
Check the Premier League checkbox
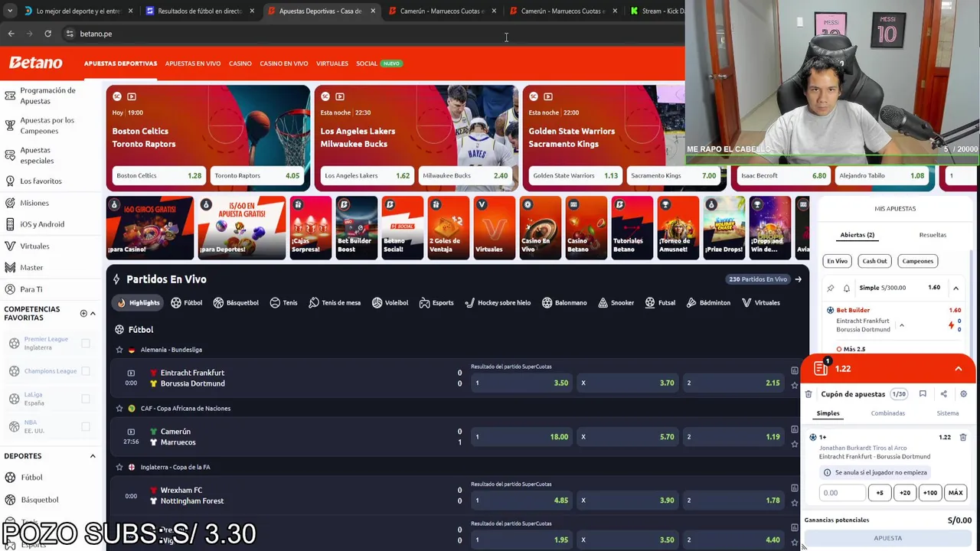coord(86,344)
